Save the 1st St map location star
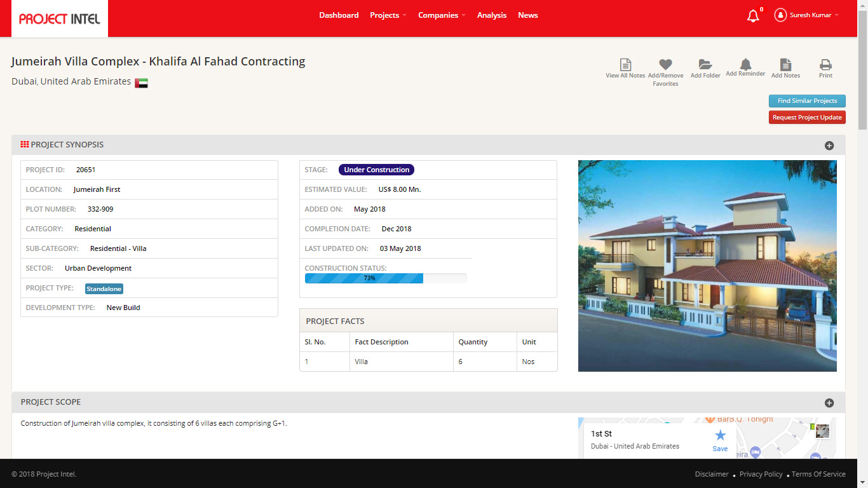868x488 pixels. tap(720, 435)
